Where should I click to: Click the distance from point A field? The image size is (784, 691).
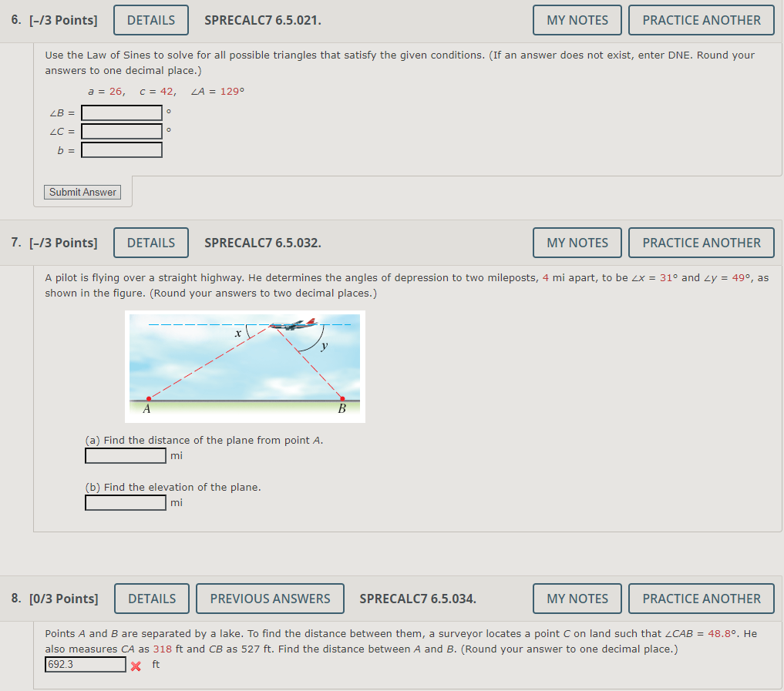[125, 455]
